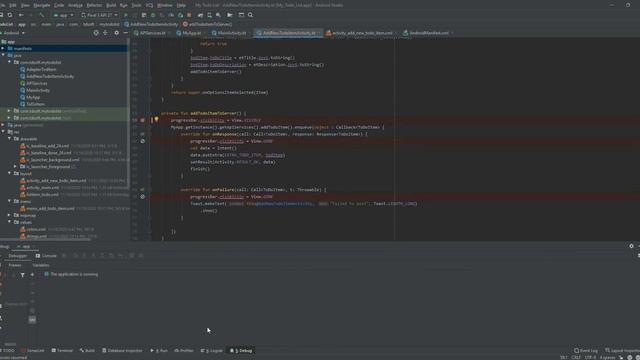The image size is (640, 360).
Task: Collapse the values folder
Action: [x=9, y=222]
